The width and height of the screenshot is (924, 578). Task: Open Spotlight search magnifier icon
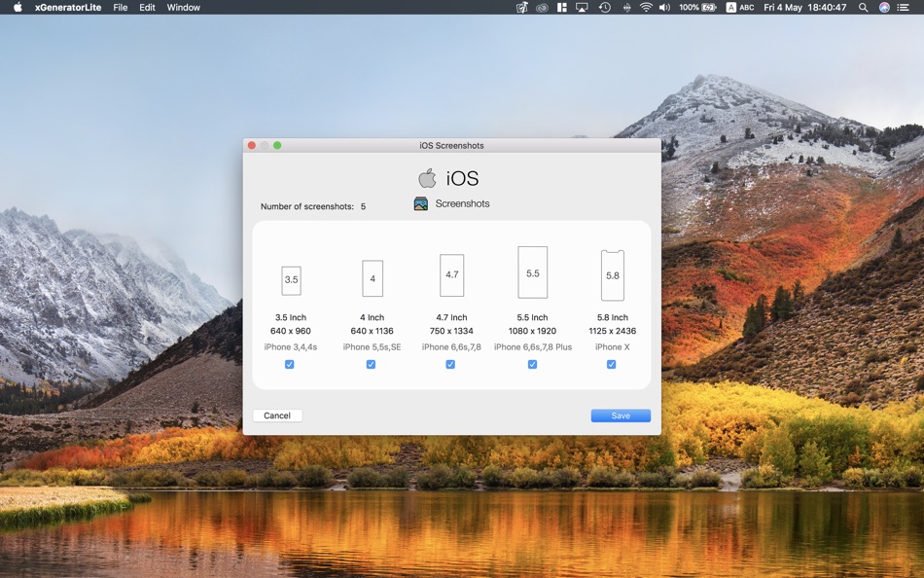[x=864, y=7]
